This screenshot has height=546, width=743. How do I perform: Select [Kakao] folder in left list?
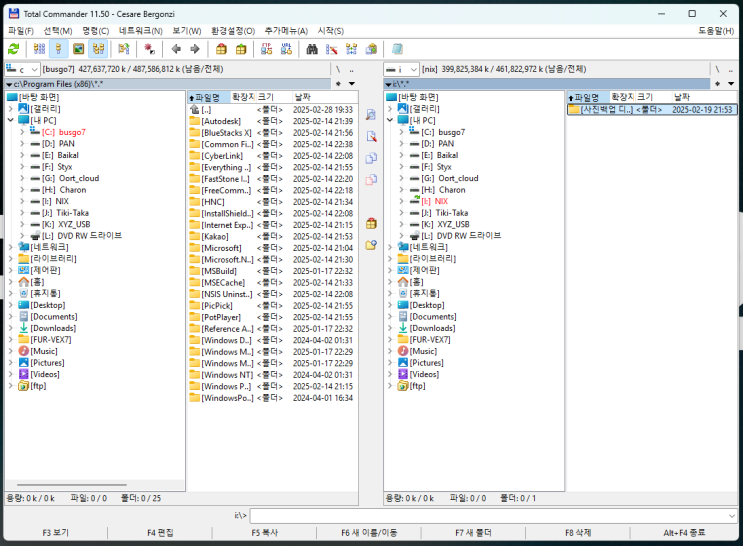point(272,237)
